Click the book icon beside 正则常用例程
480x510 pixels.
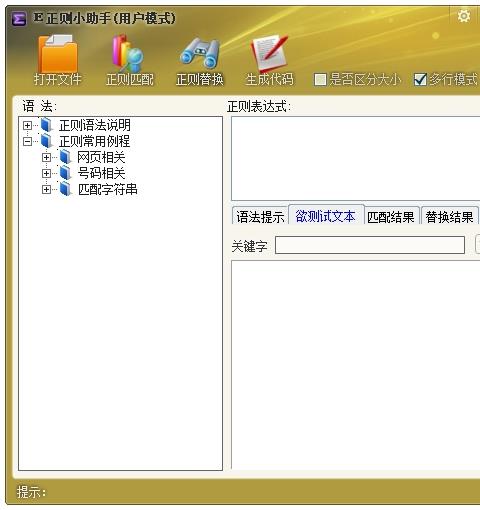coord(47,141)
